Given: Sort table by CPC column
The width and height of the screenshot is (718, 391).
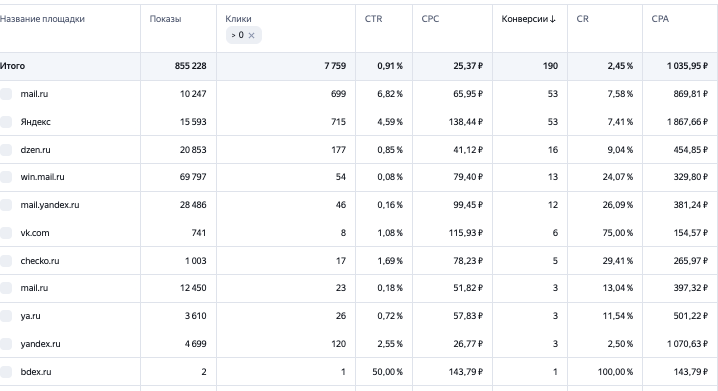Looking at the screenshot, I should [430, 19].
